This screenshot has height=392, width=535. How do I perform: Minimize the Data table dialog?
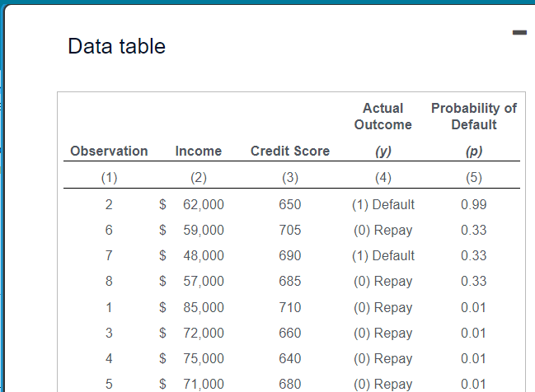coord(519,33)
